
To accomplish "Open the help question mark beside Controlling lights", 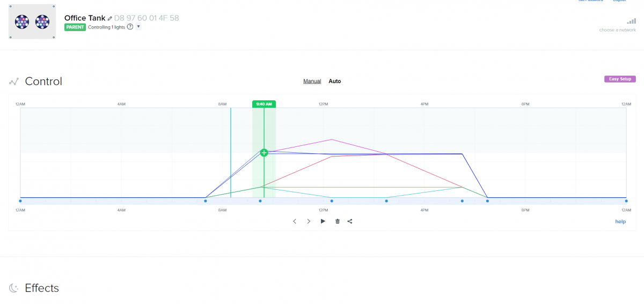I will (x=130, y=27).
